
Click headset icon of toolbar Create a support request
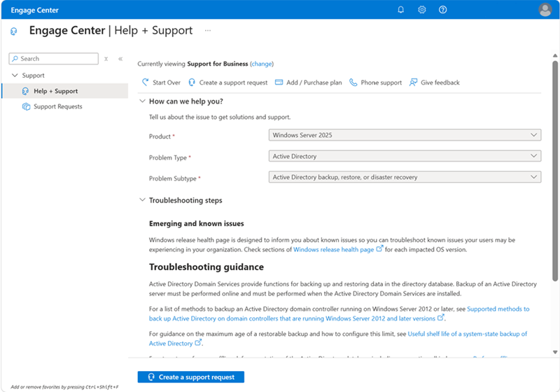[192, 83]
